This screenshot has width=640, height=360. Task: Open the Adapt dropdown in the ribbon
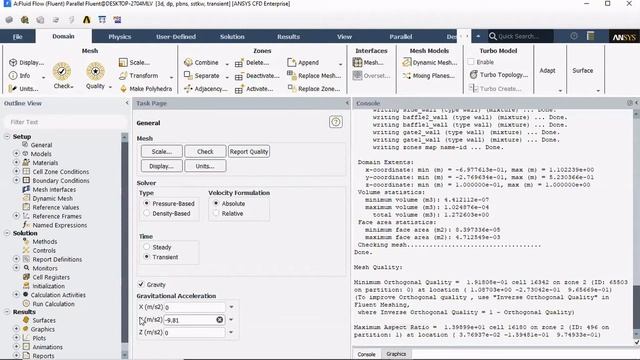(560, 91)
